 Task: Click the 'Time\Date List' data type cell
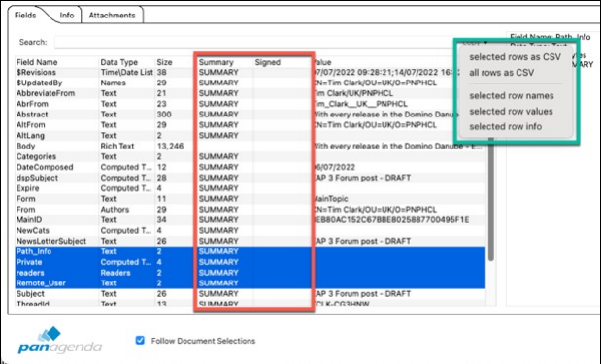[126, 73]
